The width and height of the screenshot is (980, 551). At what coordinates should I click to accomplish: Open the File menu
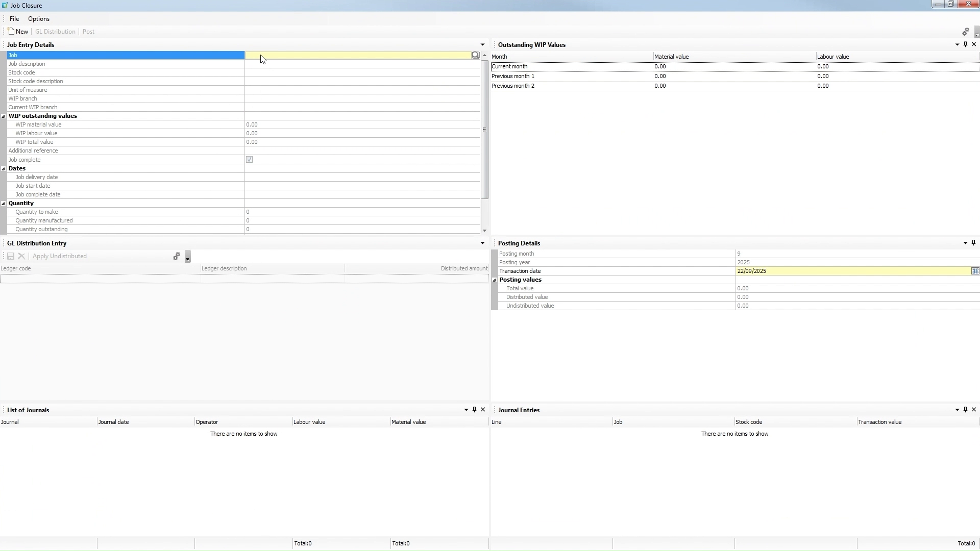tap(14, 18)
